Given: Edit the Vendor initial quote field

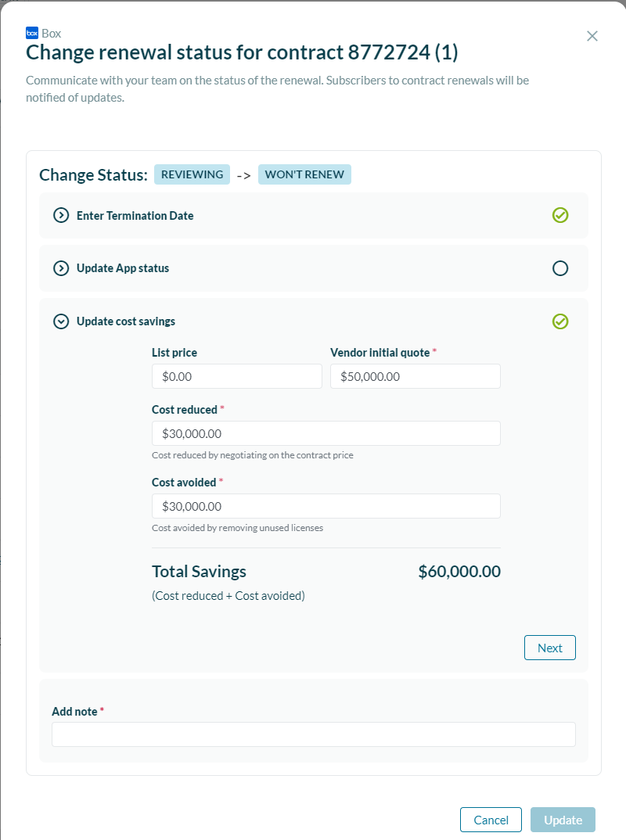Looking at the screenshot, I should [415, 376].
